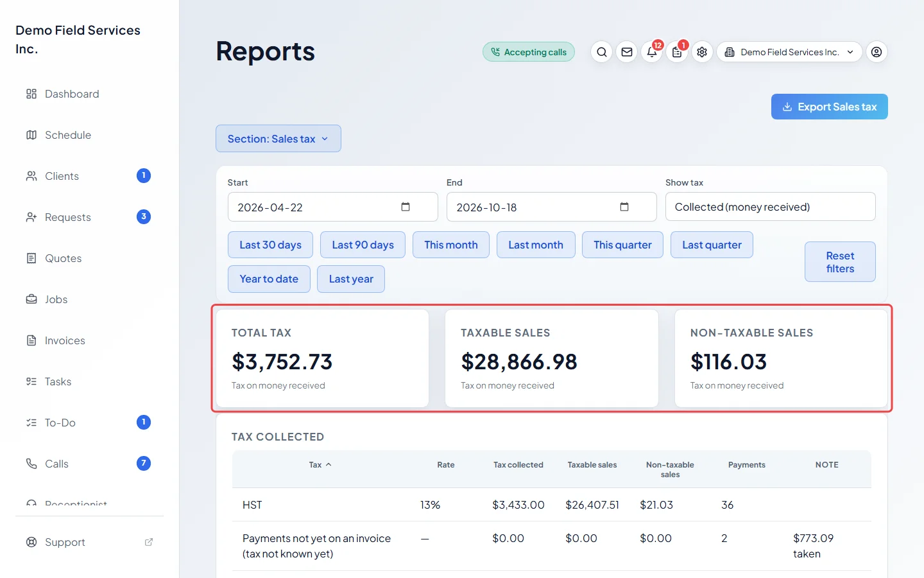924x578 pixels.
Task: Click the Dashboard sidebar icon
Action: 31,94
